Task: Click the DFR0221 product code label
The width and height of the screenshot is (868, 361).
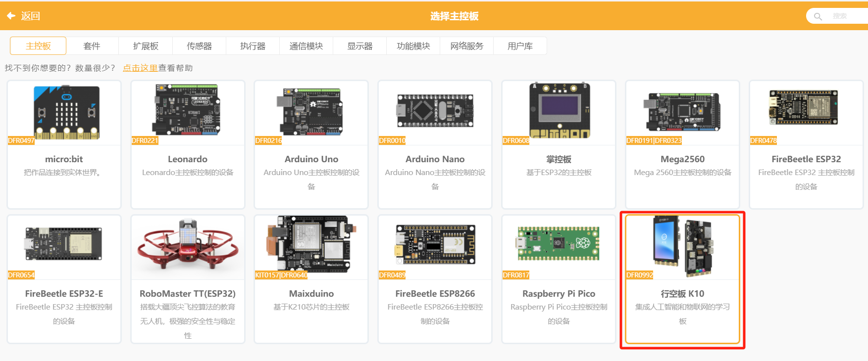Action: 145,140
